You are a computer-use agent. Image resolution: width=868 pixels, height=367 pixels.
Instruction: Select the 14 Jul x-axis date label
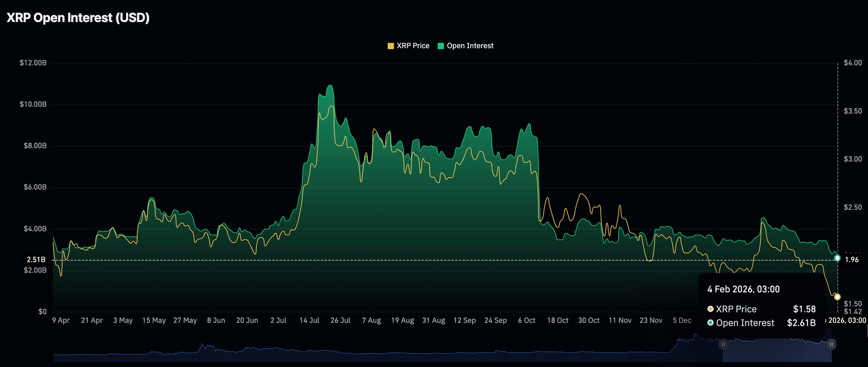point(309,321)
